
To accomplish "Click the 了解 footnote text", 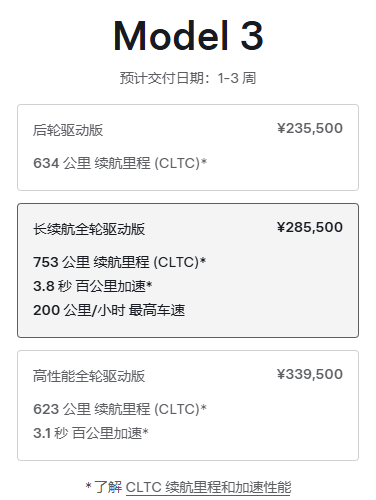I will pos(108,487).
